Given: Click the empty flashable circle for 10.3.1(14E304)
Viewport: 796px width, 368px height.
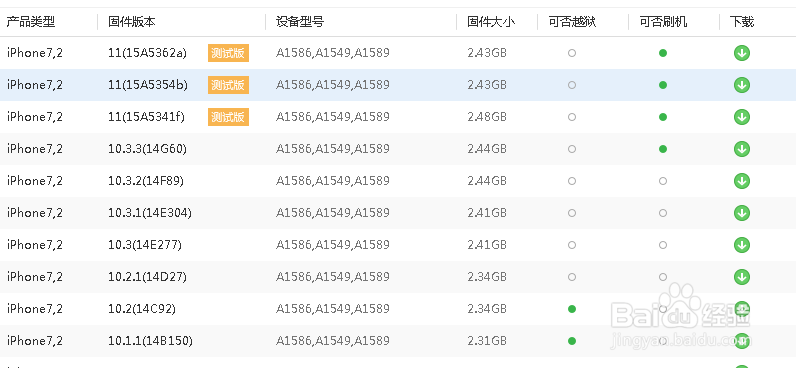Looking at the screenshot, I should click(662, 213).
